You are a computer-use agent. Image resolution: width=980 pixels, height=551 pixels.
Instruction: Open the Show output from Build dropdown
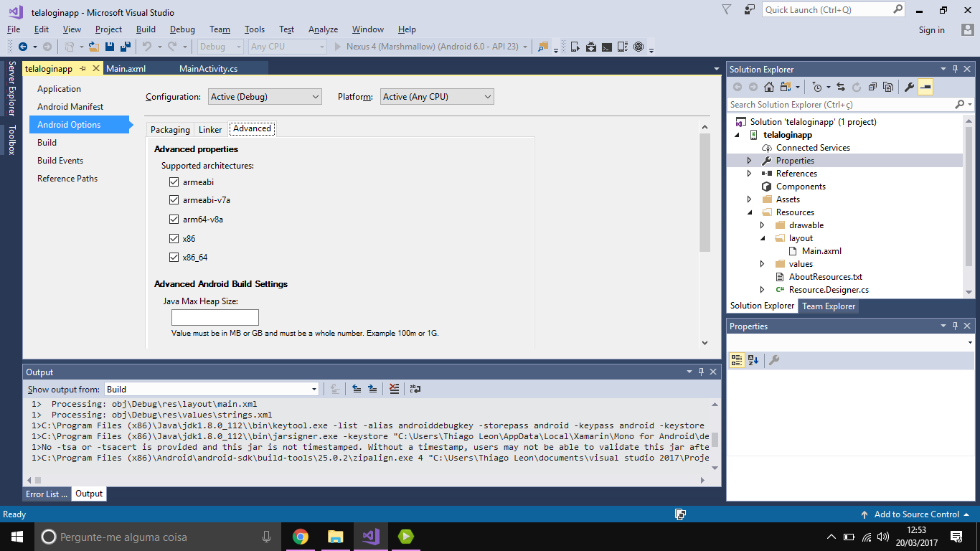click(211, 390)
